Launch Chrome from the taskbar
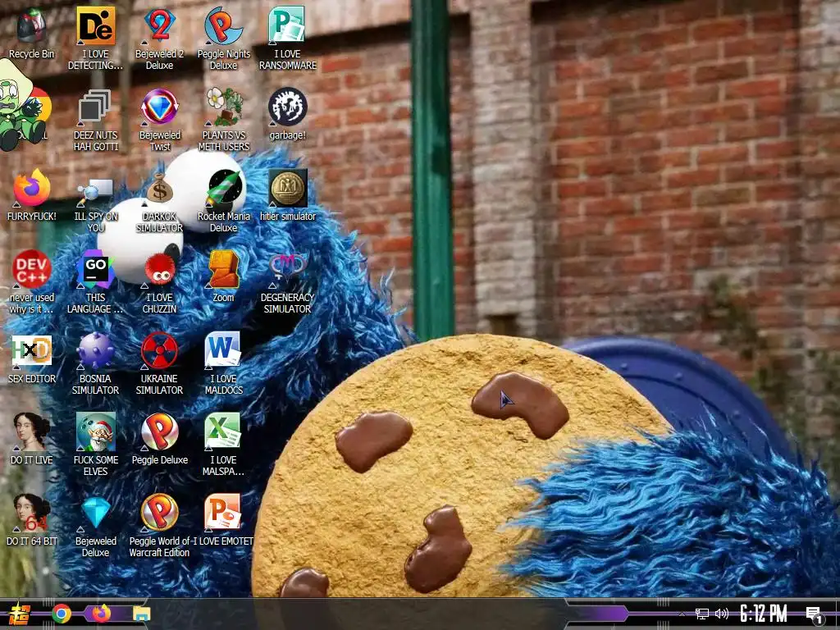The width and height of the screenshot is (840, 630). pos(62,614)
